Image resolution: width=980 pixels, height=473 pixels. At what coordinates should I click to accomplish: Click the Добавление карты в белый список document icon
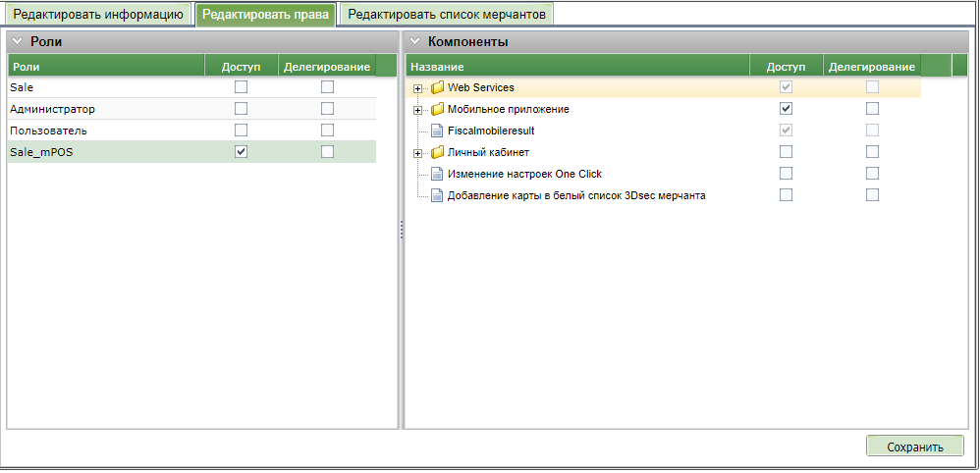point(437,196)
